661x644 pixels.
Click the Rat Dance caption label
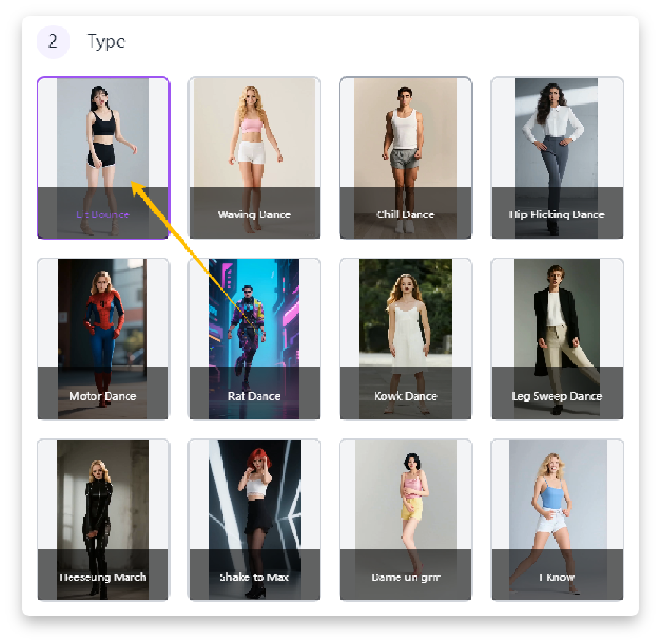pyautogui.click(x=254, y=395)
